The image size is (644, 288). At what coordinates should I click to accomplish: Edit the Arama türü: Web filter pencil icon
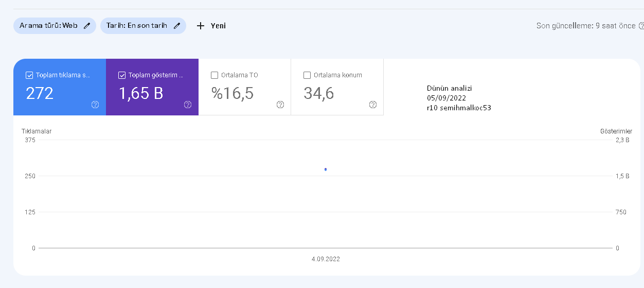pyautogui.click(x=87, y=26)
